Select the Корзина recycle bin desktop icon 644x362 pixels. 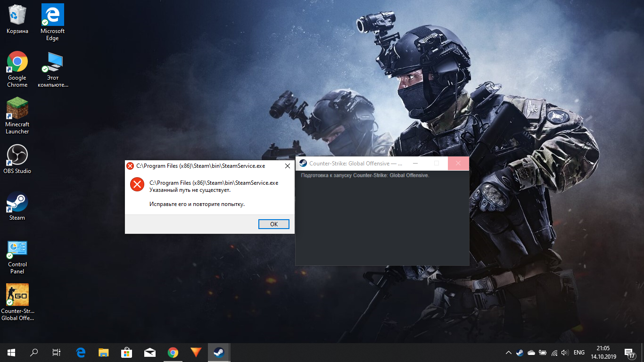coord(17,20)
